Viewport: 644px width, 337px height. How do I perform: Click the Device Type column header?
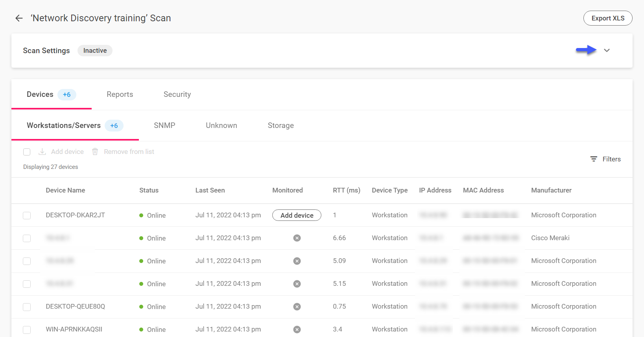390,190
